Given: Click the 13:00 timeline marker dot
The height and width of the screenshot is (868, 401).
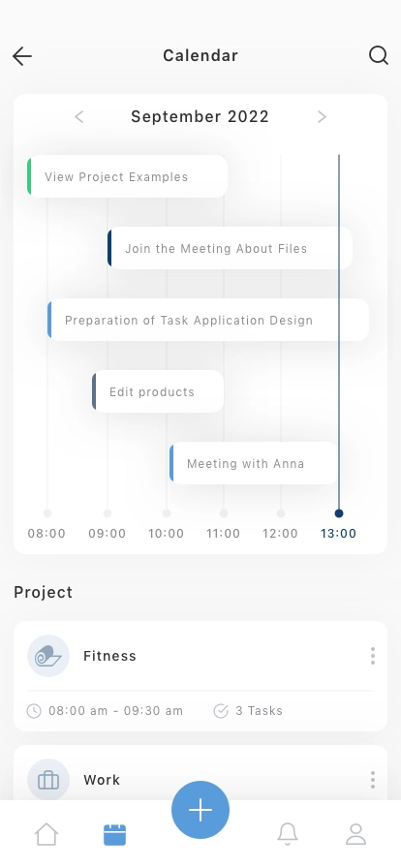Looking at the screenshot, I should click(x=339, y=513).
